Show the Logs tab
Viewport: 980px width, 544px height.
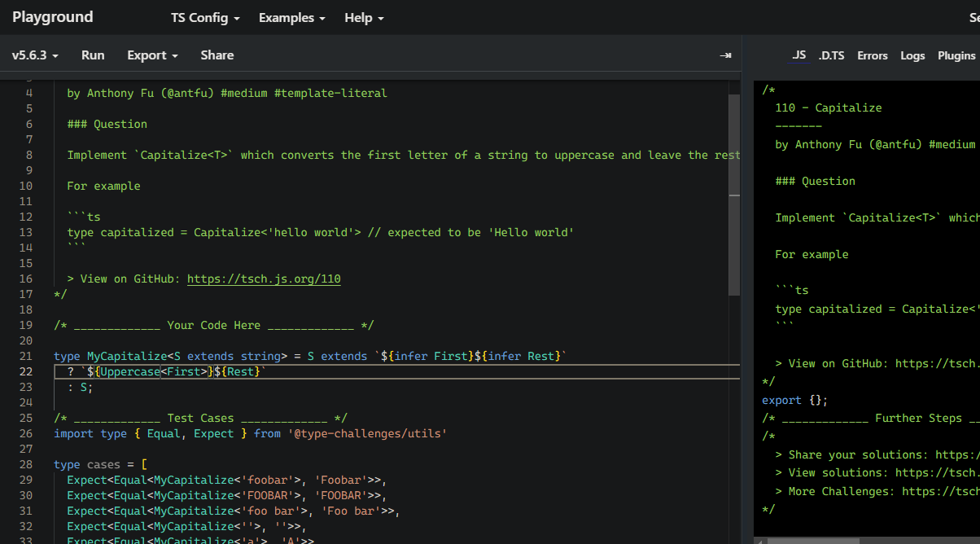click(912, 55)
